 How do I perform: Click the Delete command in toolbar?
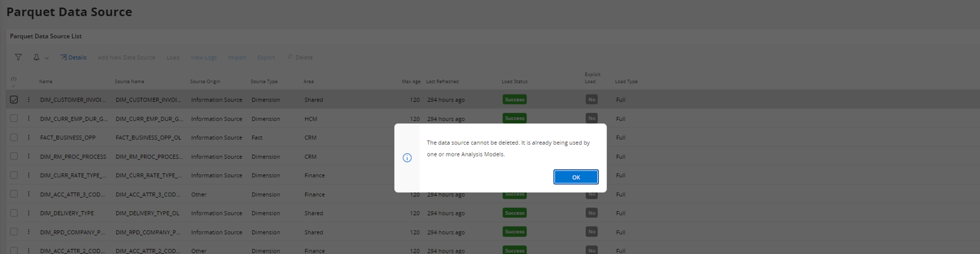click(300, 58)
